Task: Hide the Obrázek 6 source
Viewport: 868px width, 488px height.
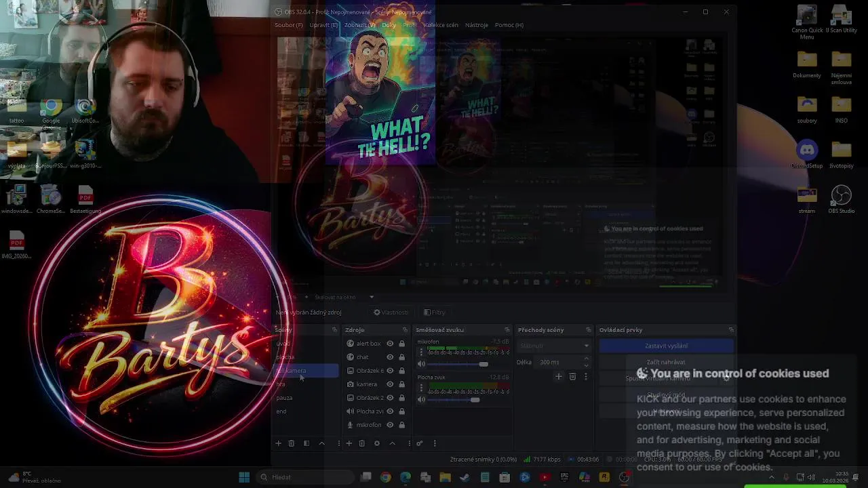Action: [390, 371]
